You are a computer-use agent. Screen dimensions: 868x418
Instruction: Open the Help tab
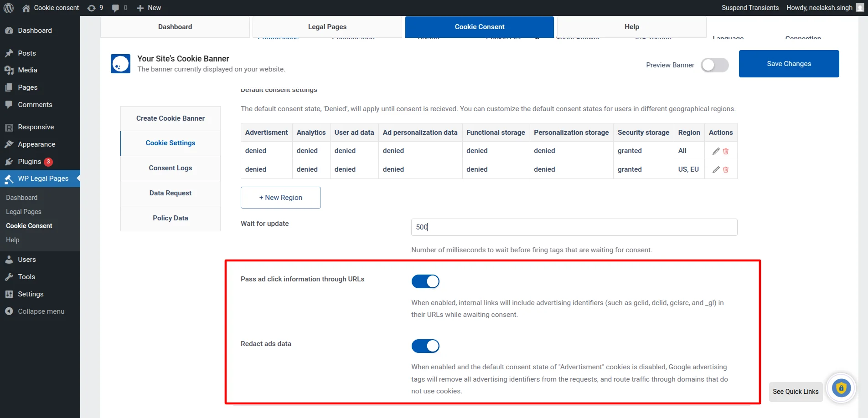(x=632, y=27)
